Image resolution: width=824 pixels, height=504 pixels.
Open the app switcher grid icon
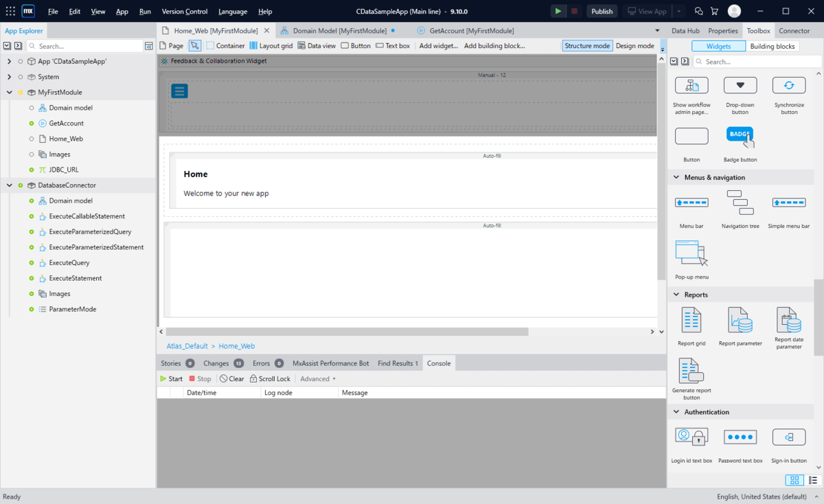click(x=10, y=11)
